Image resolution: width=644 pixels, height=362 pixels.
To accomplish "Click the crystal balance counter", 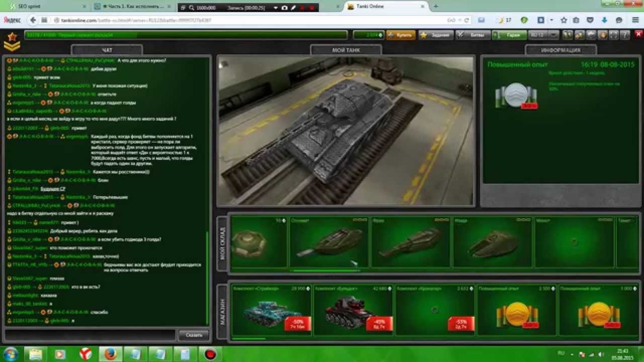I will click(x=368, y=35).
